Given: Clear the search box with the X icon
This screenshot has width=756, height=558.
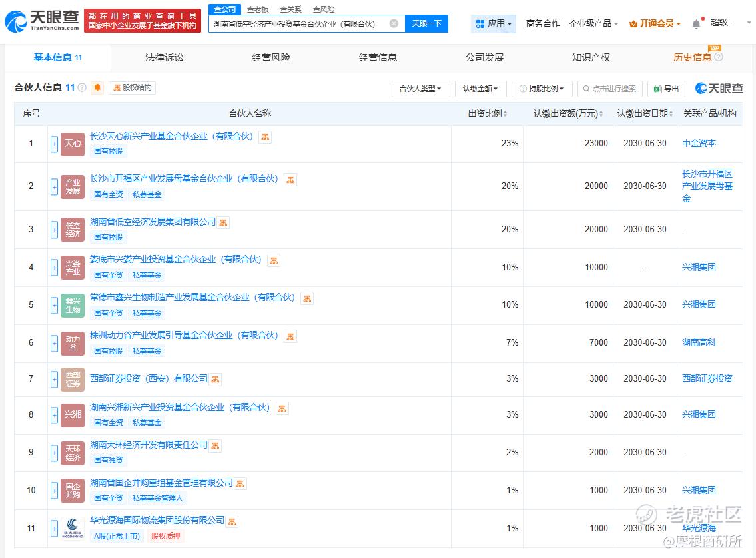Looking at the screenshot, I should 394,23.
